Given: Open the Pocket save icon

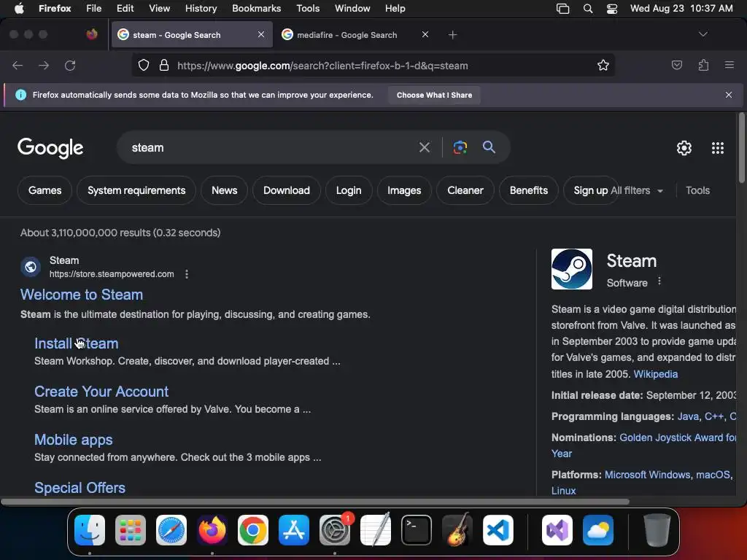Looking at the screenshot, I should [x=676, y=65].
